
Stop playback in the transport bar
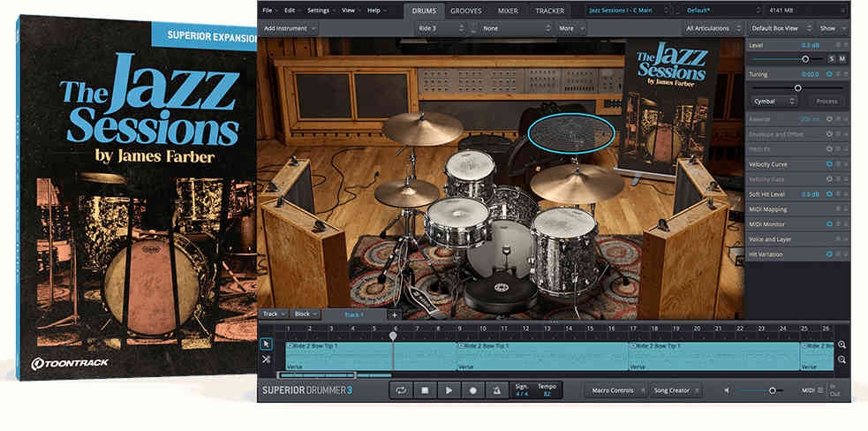coord(425,390)
